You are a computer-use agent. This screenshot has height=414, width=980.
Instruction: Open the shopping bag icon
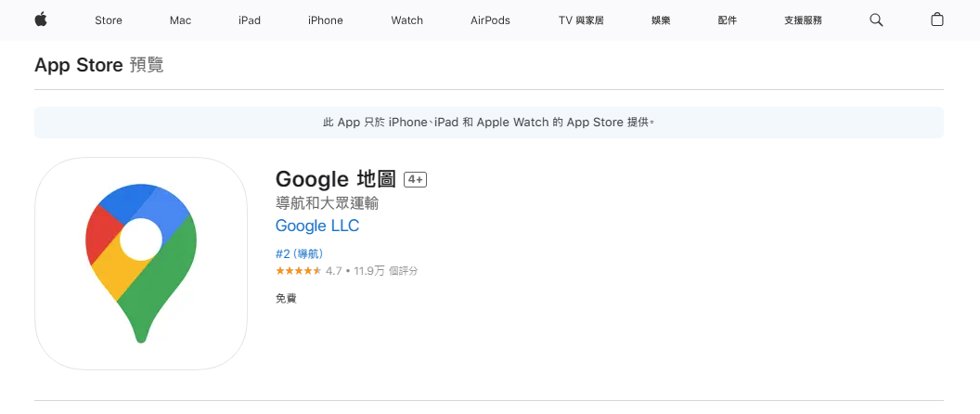pyautogui.click(x=937, y=19)
